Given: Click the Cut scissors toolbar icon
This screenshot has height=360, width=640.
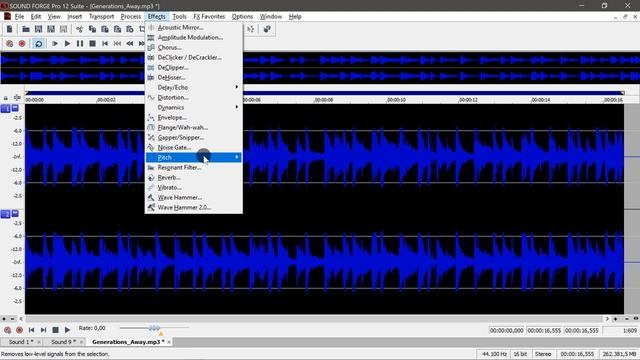Looking at the screenshot, I should point(80,29).
